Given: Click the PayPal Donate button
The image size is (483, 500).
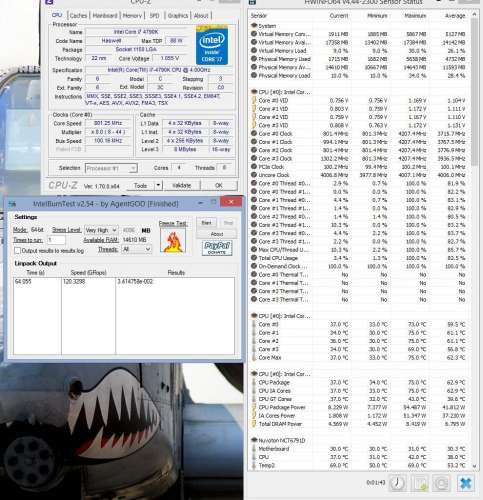Looking at the screenshot, I should [217, 248].
